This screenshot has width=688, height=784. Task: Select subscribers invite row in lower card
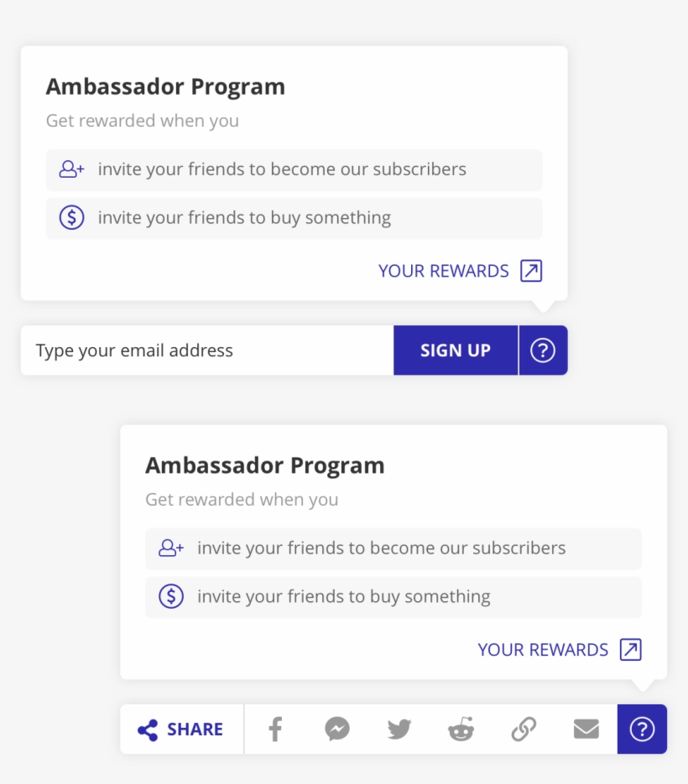click(393, 548)
